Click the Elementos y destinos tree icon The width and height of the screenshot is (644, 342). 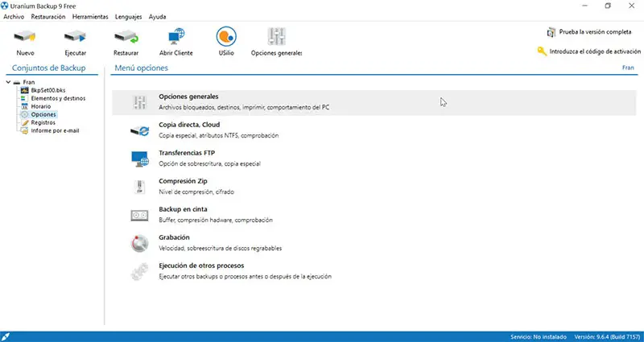point(24,98)
